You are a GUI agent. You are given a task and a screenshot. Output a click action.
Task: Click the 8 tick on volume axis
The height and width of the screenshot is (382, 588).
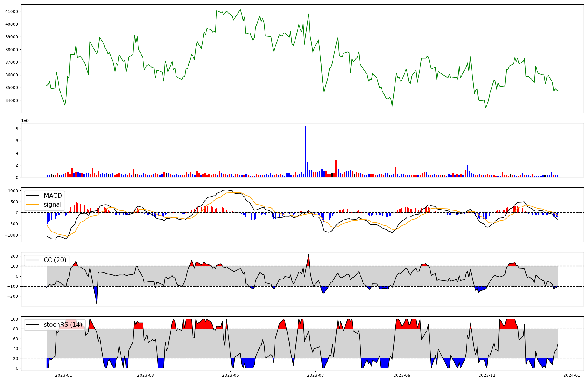[x=17, y=129]
